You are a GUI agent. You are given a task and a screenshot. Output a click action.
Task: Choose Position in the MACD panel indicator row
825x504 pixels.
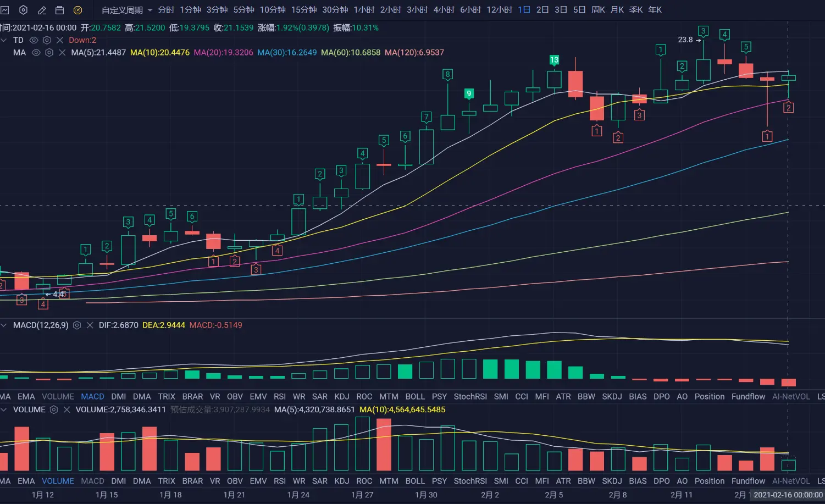click(710, 397)
